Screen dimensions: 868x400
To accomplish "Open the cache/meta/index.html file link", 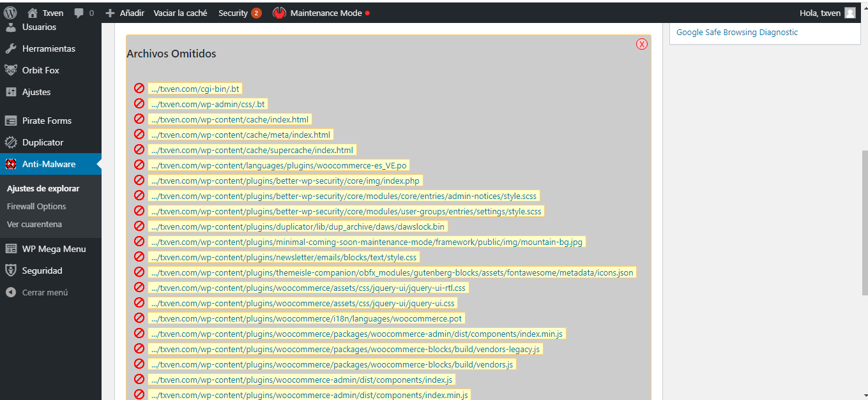I will tap(240, 135).
